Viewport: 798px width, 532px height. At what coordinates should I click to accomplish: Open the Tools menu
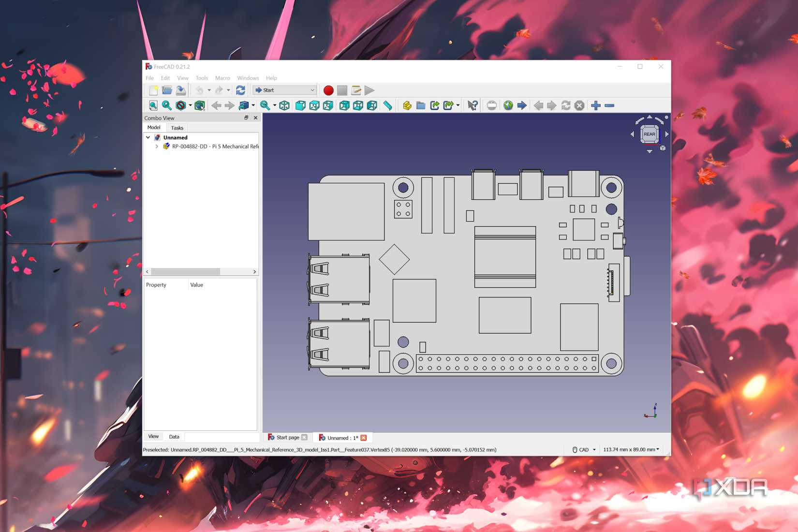(x=202, y=78)
